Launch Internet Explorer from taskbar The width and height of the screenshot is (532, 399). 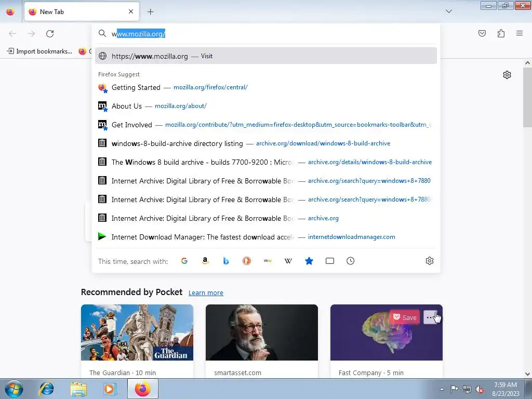click(x=46, y=389)
